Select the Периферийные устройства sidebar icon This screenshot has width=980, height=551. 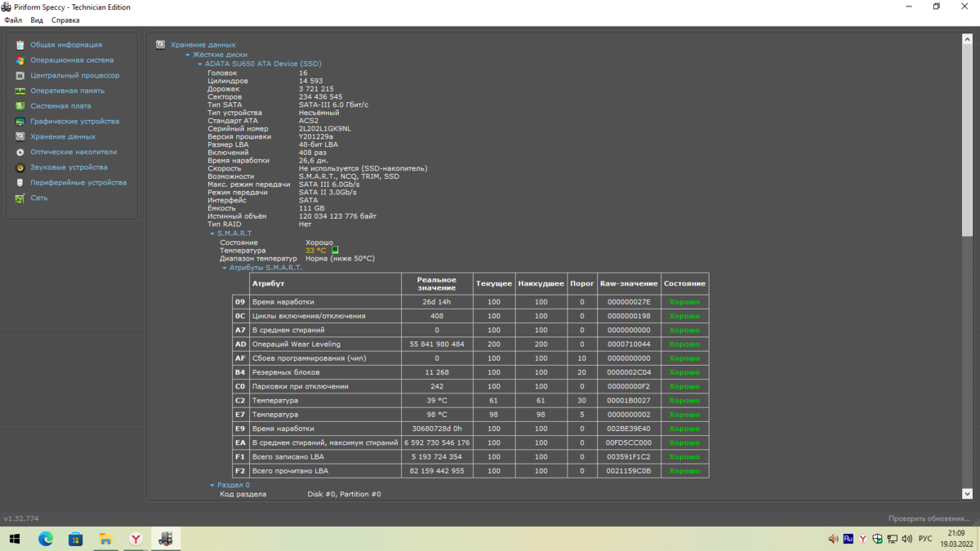[20, 183]
